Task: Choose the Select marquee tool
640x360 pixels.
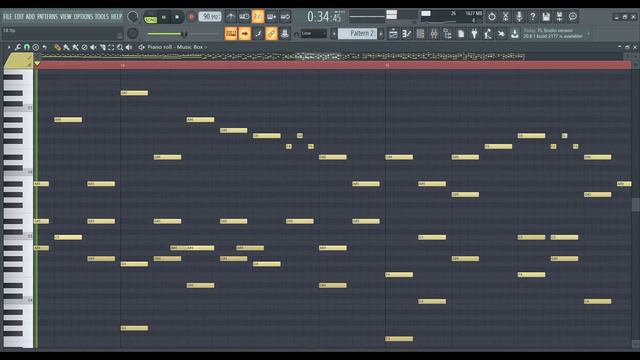Action: [111, 47]
